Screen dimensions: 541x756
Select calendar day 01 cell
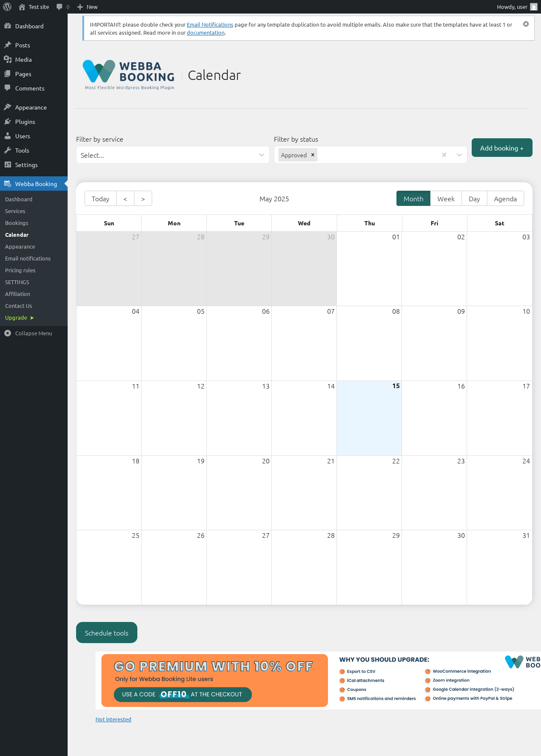[369, 269]
